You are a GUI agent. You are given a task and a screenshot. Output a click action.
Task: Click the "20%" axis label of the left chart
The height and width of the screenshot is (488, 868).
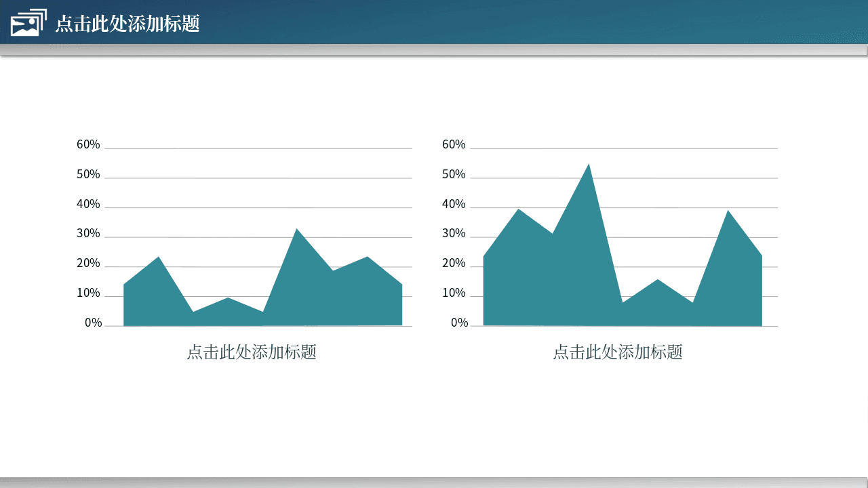[x=88, y=263]
